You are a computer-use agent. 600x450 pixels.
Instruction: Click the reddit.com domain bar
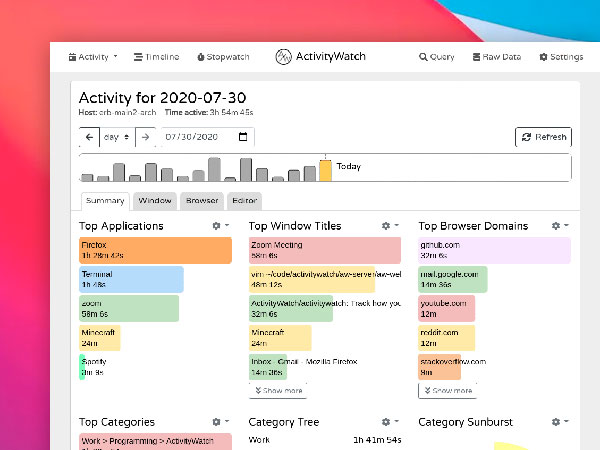pyautogui.click(x=447, y=338)
